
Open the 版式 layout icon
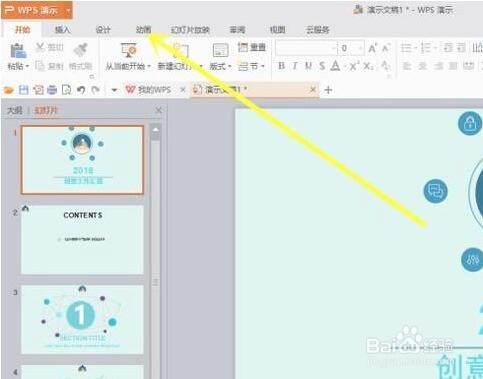click(x=220, y=50)
